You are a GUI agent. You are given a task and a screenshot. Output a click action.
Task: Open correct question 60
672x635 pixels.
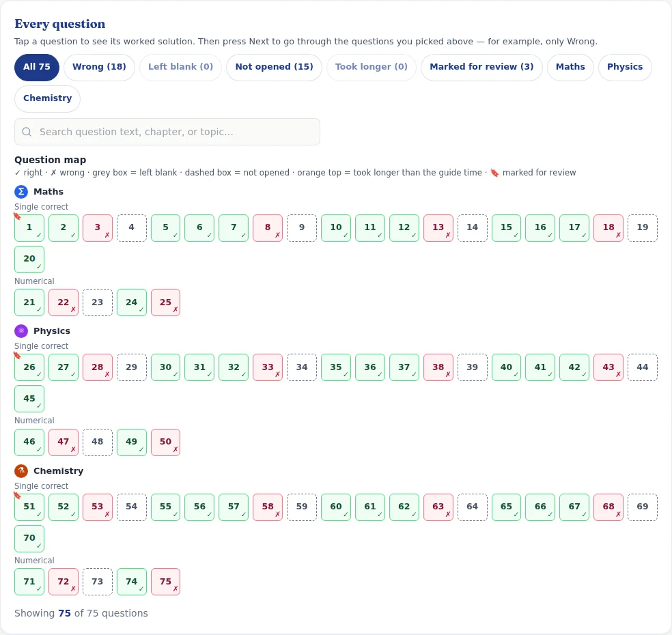(336, 507)
